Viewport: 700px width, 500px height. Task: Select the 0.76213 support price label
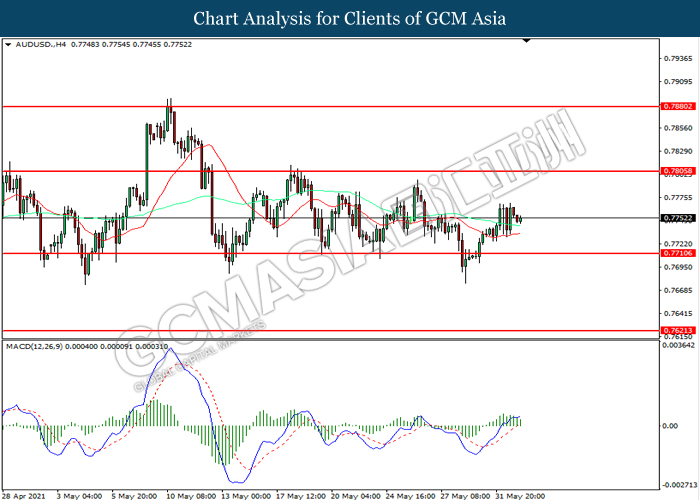pos(678,331)
